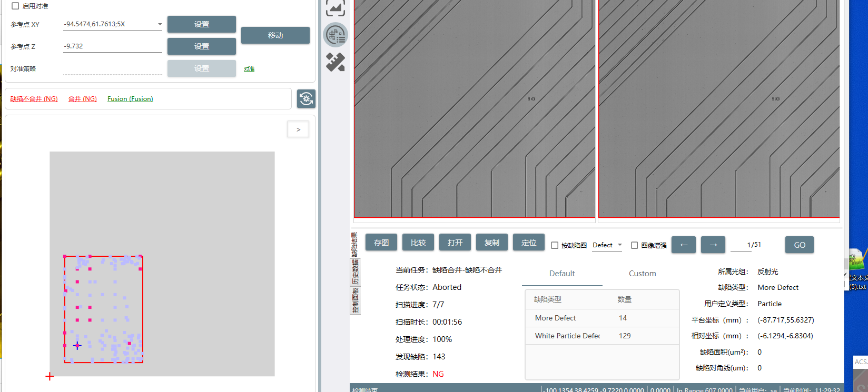Image resolution: width=868 pixels, height=392 pixels.
Task: Go to next defect with right arrow
Action: (x=713, y=245)
